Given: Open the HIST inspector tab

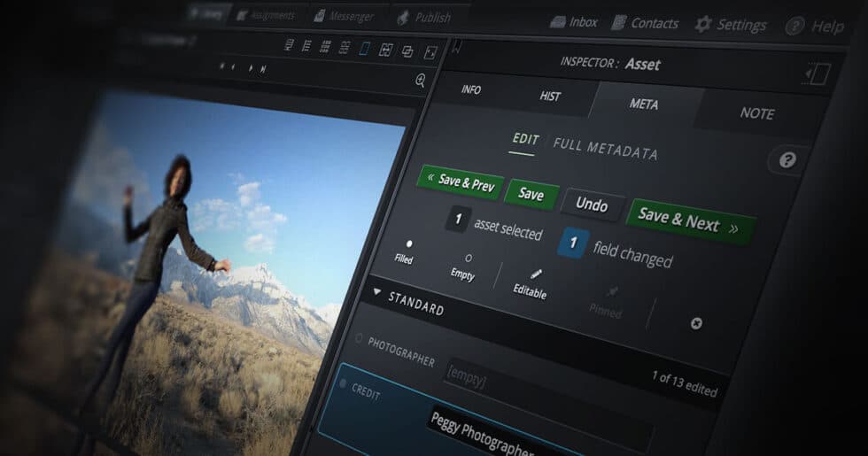Looking at the screenshot, I should (550, 97).
